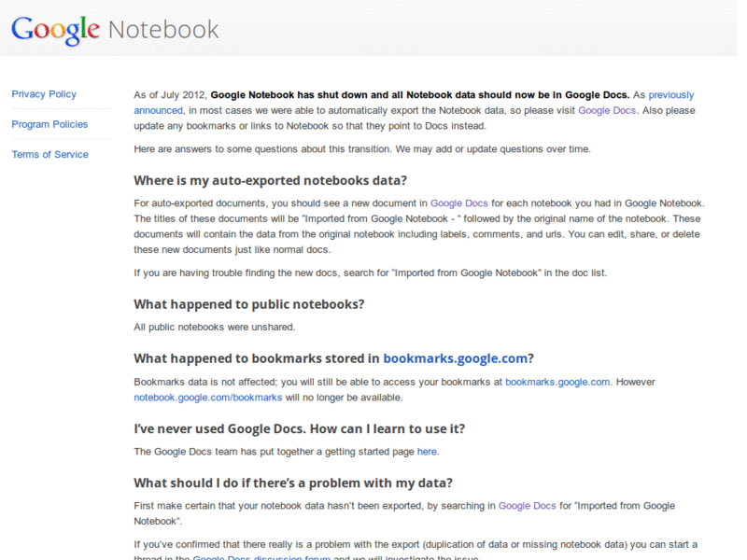Click Google Docs link in the data problem section
The height and width of the screenshot is (560, 747).
[x=527, y=506]
